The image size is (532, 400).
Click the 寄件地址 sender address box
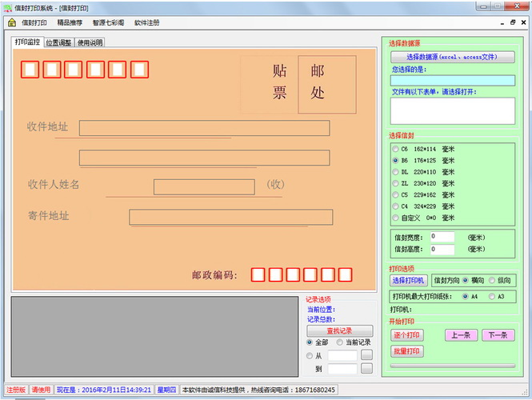click(x=230, y=217)
